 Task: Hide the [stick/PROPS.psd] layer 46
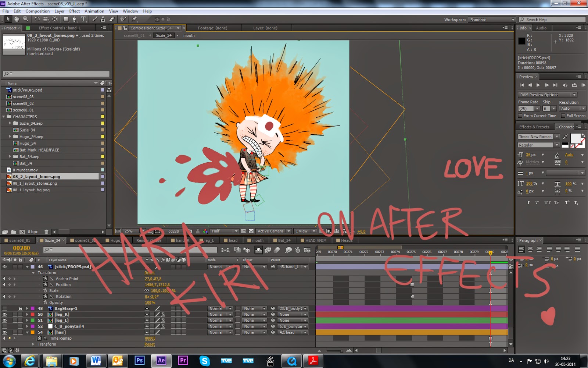coord(5,267)
